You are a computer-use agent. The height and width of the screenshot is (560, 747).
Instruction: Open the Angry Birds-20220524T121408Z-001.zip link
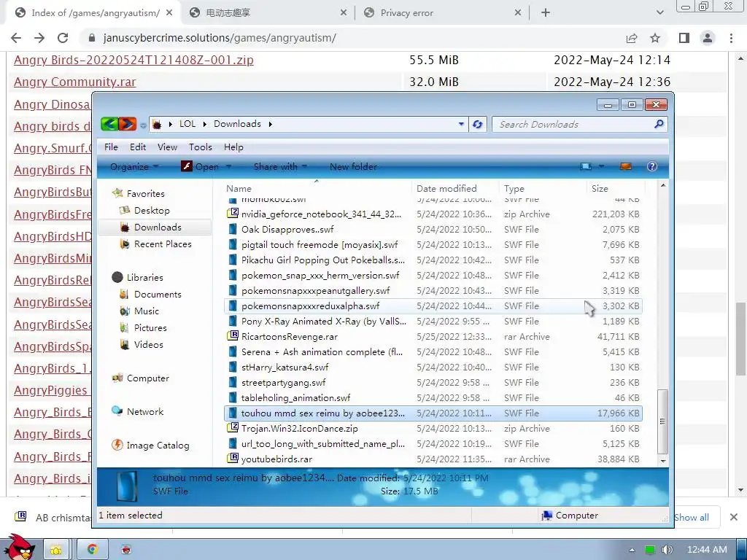pos(134,60)
